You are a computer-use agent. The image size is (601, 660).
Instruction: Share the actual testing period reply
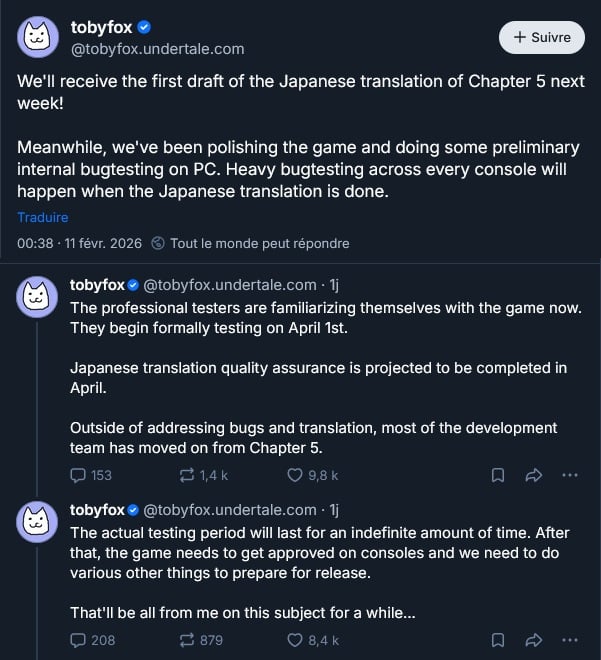click(x=534, y=640)
